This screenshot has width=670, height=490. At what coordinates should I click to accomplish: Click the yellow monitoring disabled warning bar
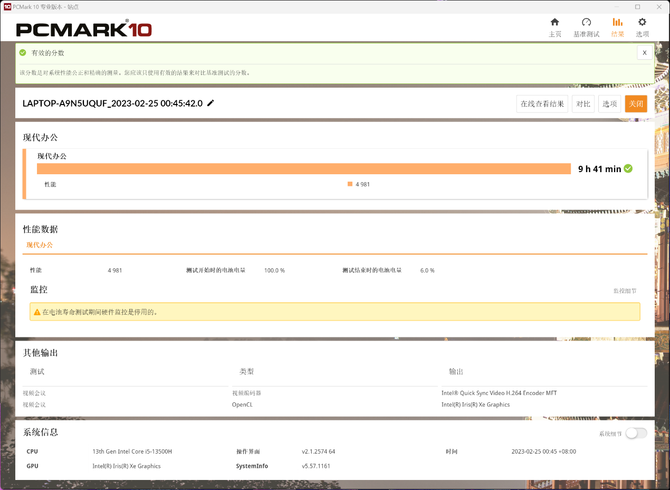[x=335, y=312]
